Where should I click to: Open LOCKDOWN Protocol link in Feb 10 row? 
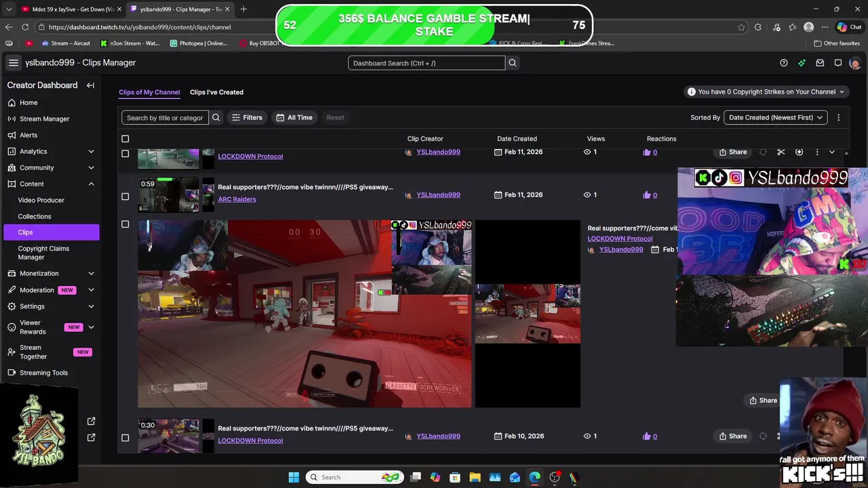[x=250, y=441]
